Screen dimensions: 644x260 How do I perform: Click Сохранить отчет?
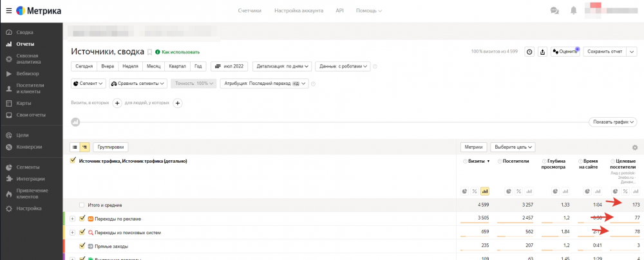[605, 51]
